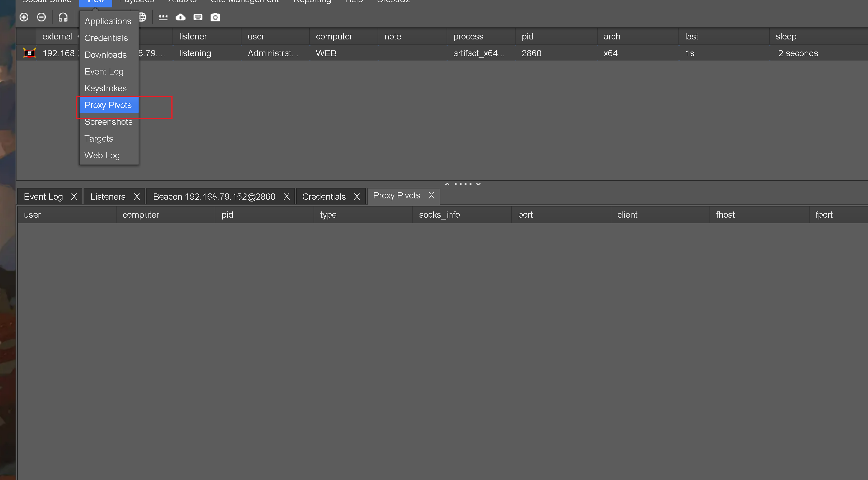Image resolution: width=868 pixels, height=480 pixels.
Task: Click the credentials dots toolbar icon
Action: [x=163, y=17]
